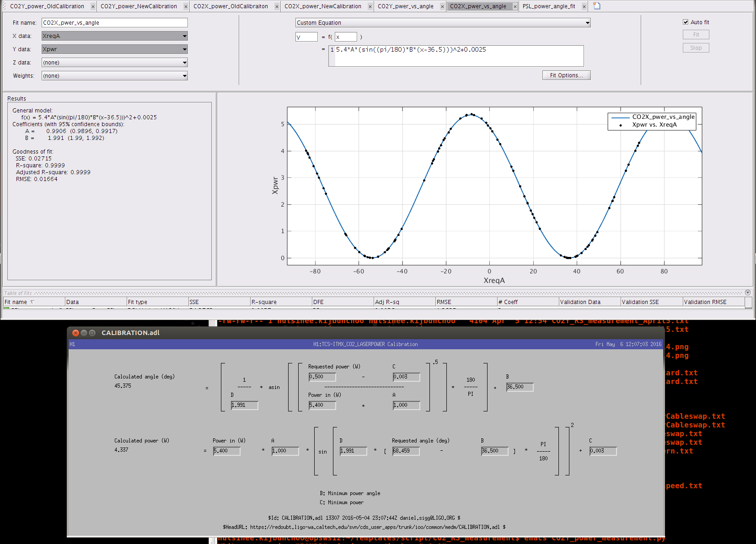Click into the custom equation text box
The height and width of the screenshot is (544, 756).
(x=456, y=56)
